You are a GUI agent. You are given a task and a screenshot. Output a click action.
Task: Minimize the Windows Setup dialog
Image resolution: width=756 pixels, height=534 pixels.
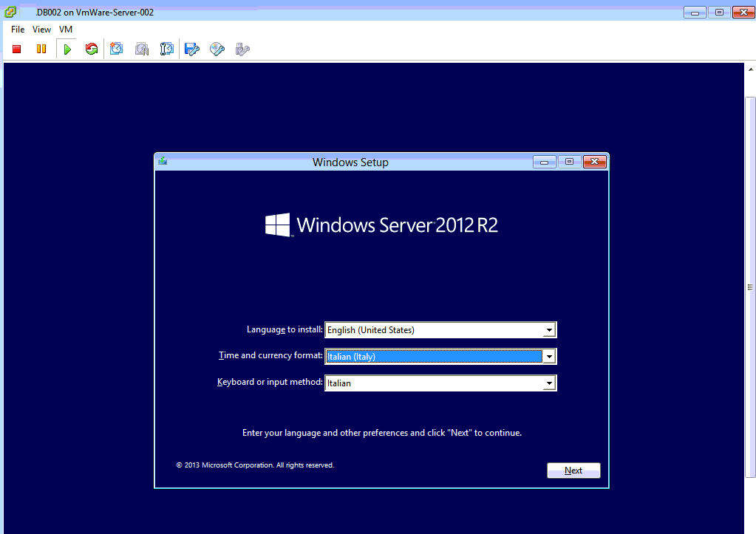[x=545, y=162]
